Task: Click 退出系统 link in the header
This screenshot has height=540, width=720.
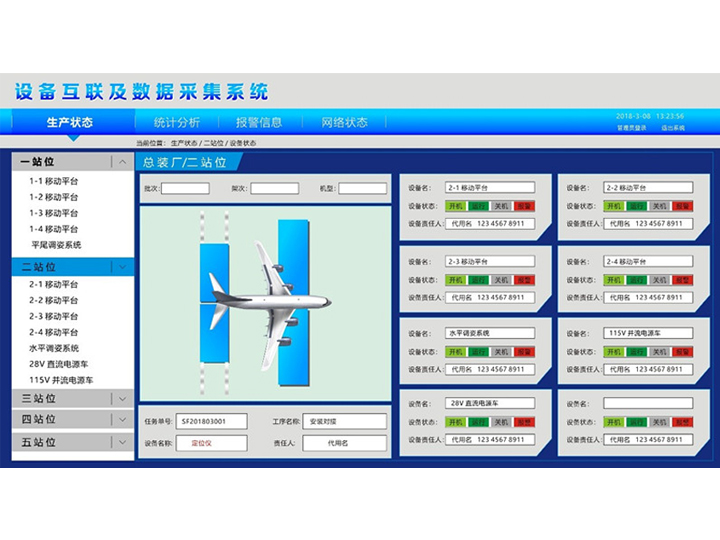Action: point(672,128)
